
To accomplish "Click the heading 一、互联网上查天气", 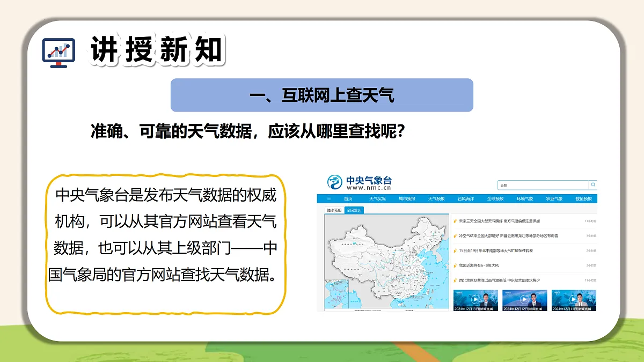I will (322, 95).
